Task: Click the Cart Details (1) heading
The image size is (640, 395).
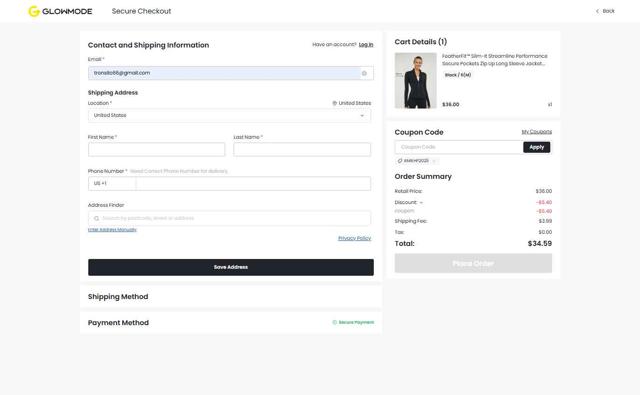Action: click(x=420, y=42)
